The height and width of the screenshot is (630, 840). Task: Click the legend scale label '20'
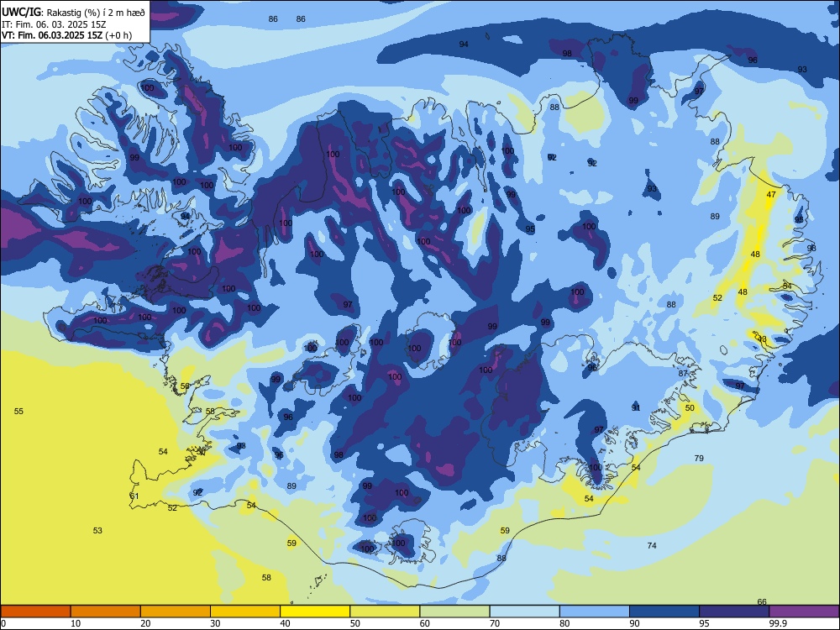[145, 623]
